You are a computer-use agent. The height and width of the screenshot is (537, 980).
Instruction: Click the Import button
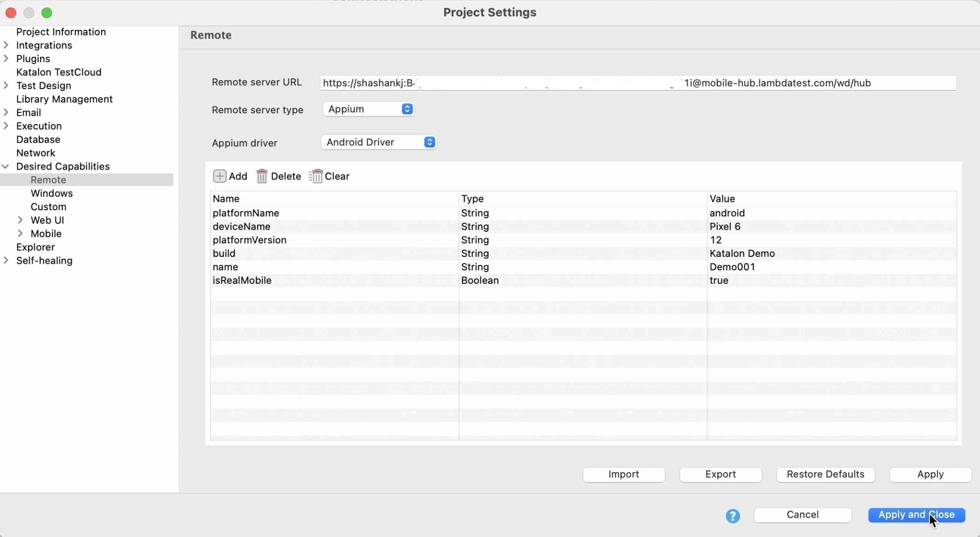624,475
